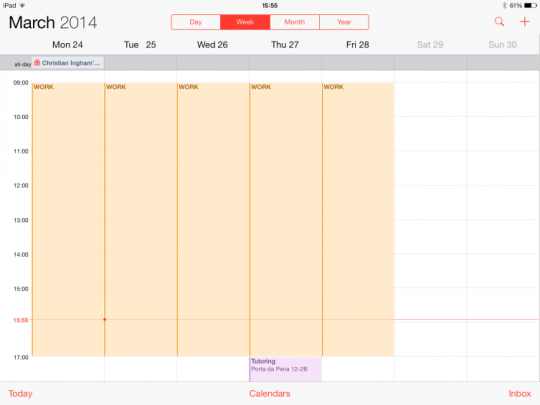Open the Calendars list
Screen dimensions: 540x405
tap(270, 394)
